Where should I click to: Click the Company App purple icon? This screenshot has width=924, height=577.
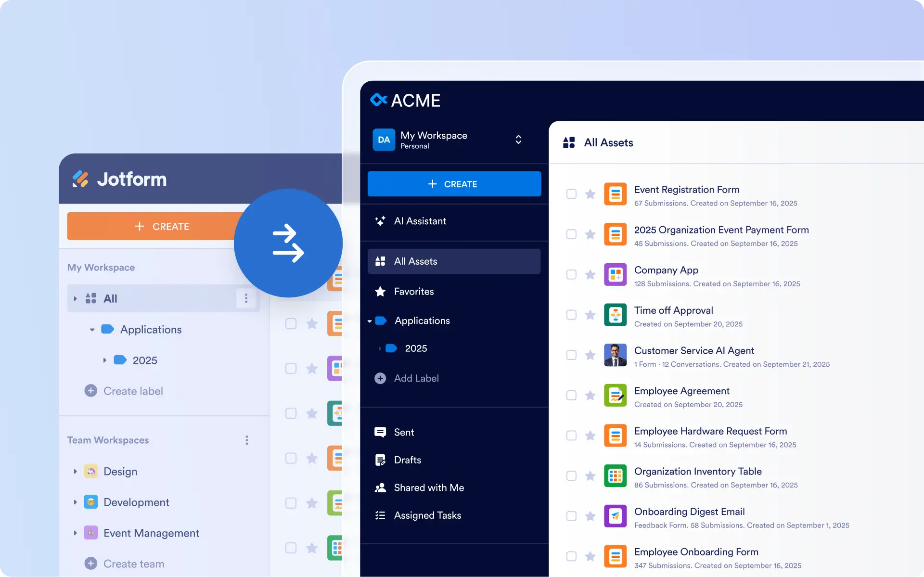pos(615,275)
